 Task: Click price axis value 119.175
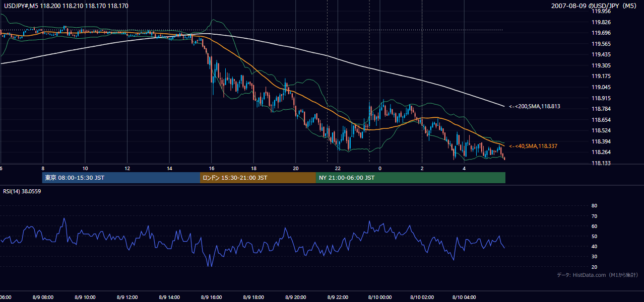pyautogui.click(x=601, y=76)
